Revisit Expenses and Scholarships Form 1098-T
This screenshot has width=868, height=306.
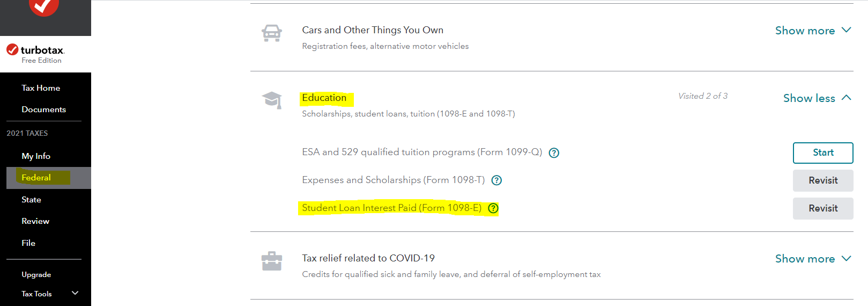(823, 181)
